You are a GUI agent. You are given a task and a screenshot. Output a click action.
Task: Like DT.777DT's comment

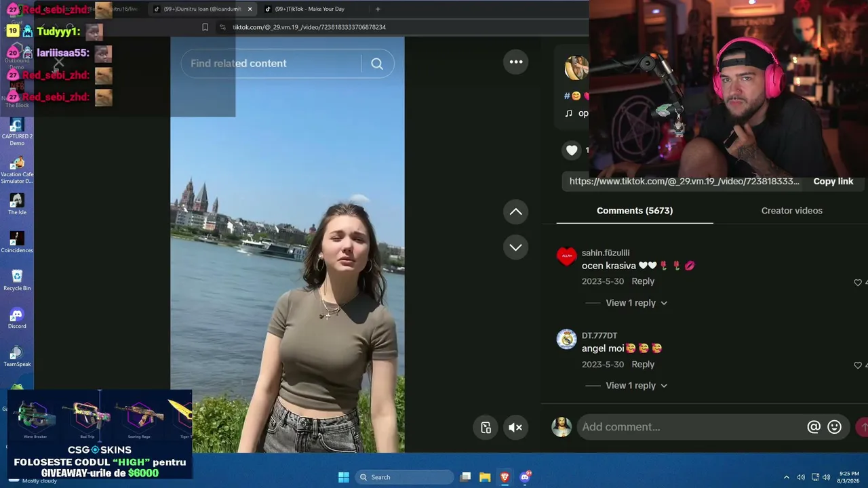[858, 365]
